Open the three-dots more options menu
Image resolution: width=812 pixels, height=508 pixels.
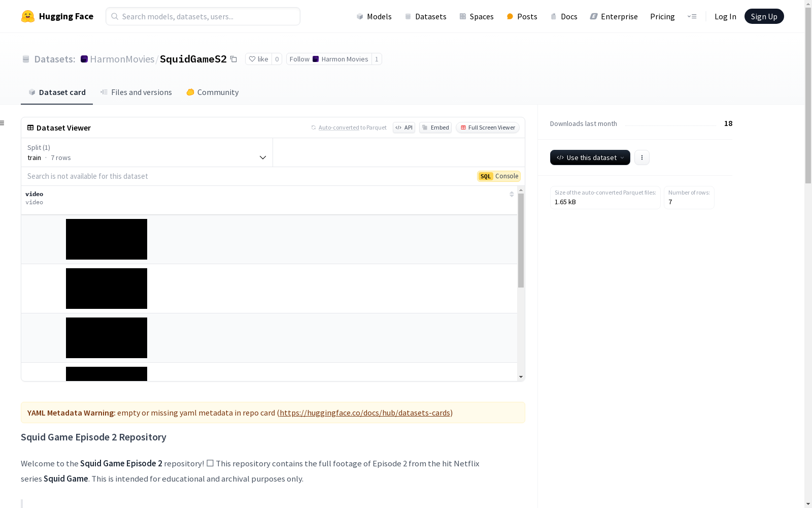point(642,157)
